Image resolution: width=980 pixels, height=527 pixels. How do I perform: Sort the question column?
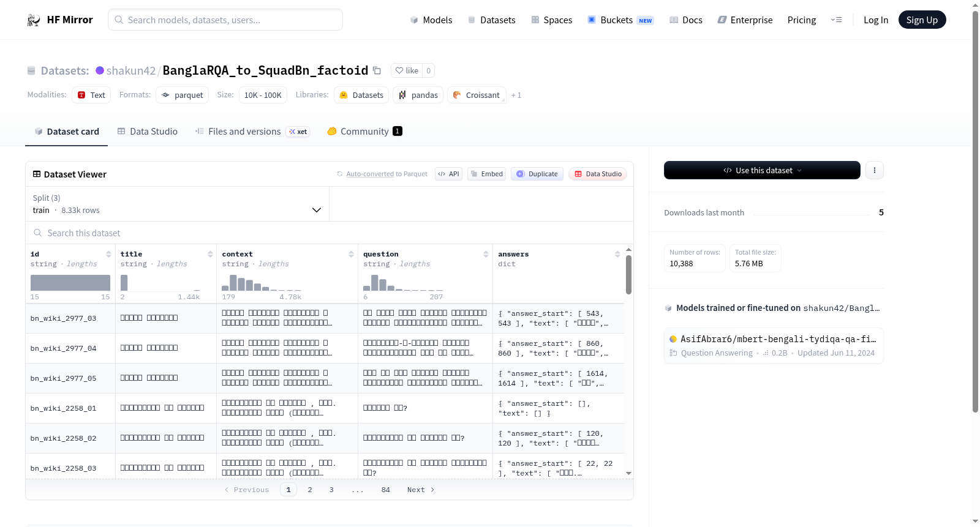[x=486, y=254]
